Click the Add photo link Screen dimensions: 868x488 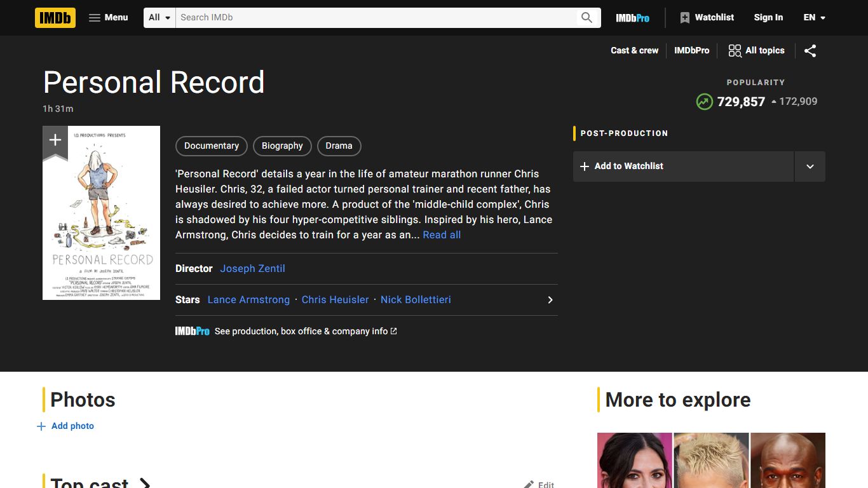pos(65,426)
